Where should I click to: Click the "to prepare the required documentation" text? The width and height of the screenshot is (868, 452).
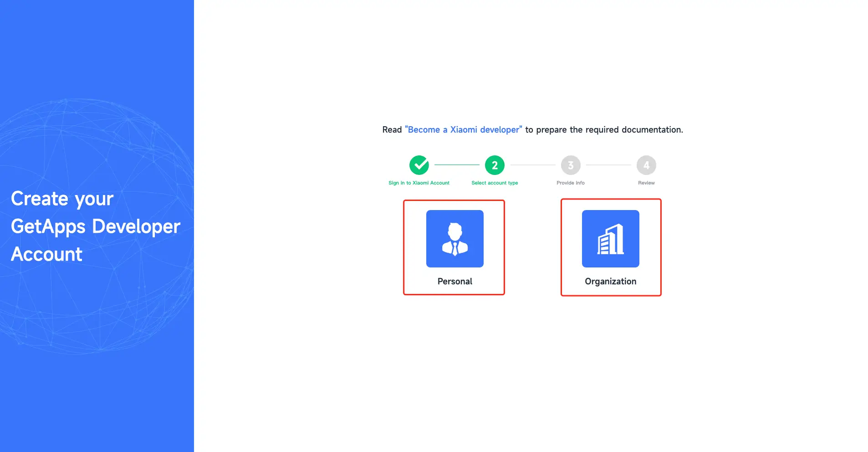604,130
